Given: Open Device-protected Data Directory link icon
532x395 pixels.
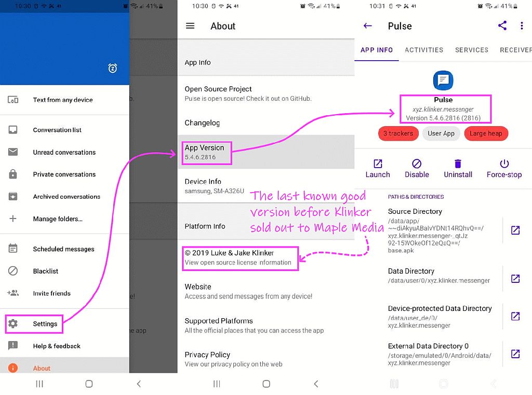Looking at the screenshot, I should pos(515,316).
